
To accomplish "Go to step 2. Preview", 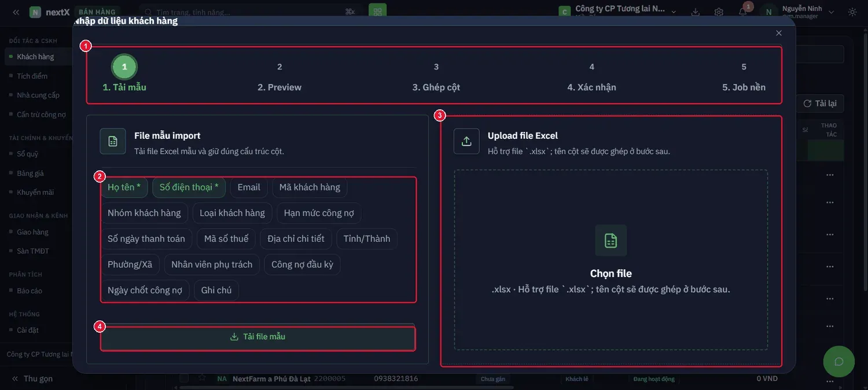I will 279,77.
